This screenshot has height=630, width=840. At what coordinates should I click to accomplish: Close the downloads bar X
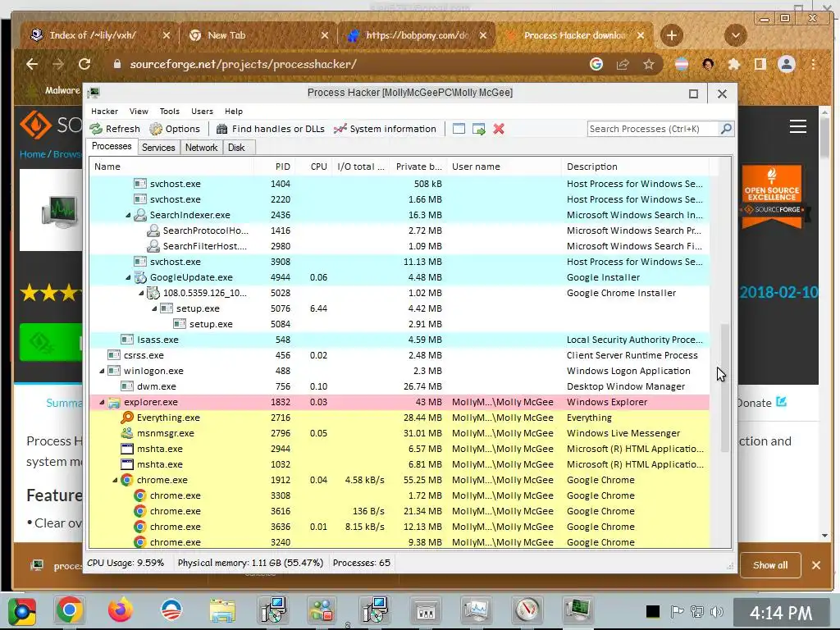tap(816, 565)
